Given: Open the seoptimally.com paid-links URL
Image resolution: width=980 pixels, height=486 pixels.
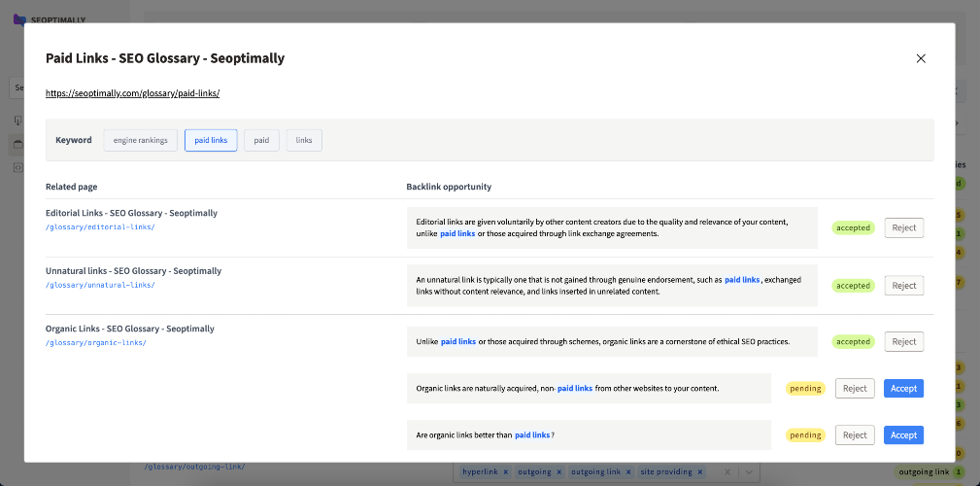Looking at the screenshot, I should tap(132, 93).
